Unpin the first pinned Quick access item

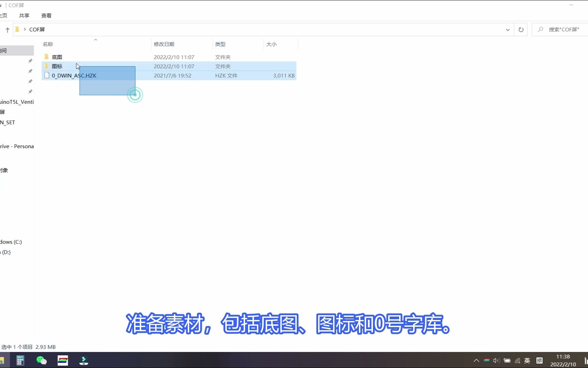tap(30, 61)
